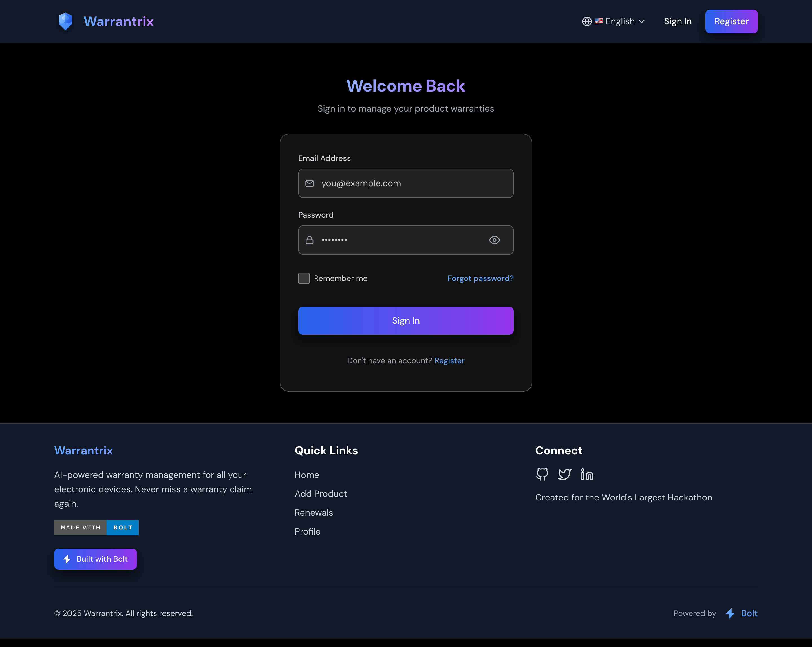Viewport: 812px width, 647px height.
Task: Click the lightning bolt icon near Powered by
Action: pyautogui.click(x=730, y=613)
